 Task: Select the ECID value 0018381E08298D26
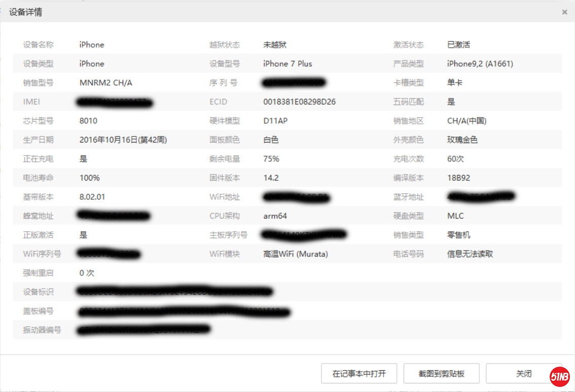click(x=299, y=102)
